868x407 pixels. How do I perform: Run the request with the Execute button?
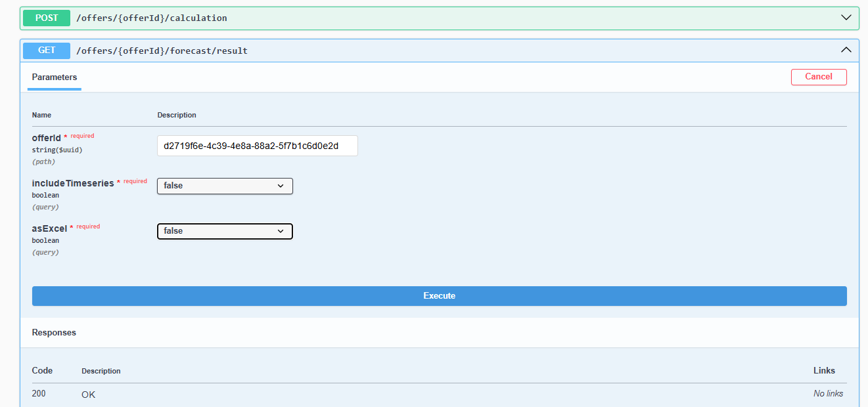coord(439,296)
